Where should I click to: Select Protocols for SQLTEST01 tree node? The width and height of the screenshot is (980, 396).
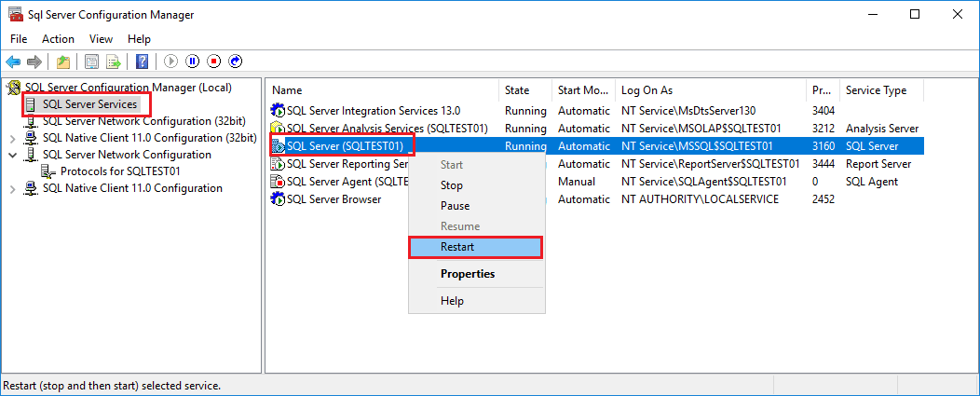point(120,171)
